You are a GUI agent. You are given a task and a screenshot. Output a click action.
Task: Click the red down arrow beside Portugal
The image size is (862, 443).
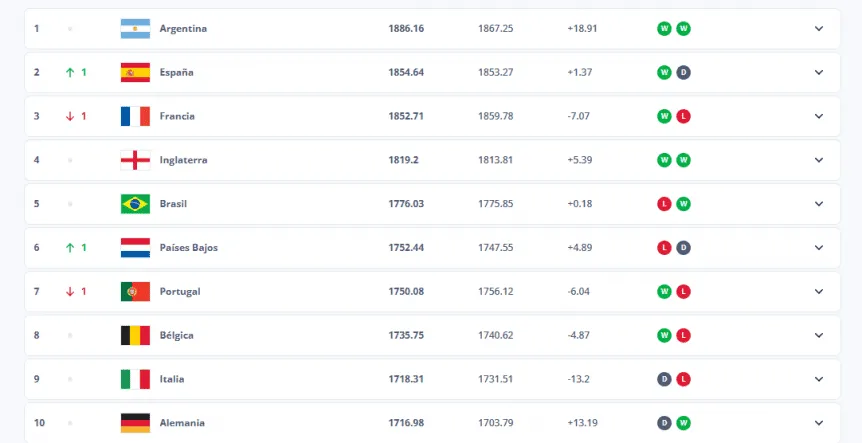70,291
